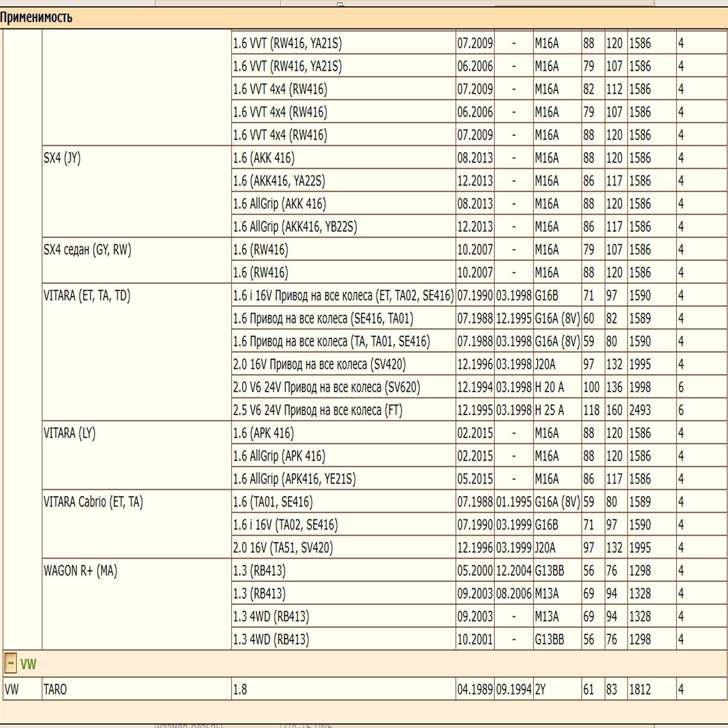Click the H 25 A engine code
The width and height of the screenshot is (728, 728).
pos(549,410)
